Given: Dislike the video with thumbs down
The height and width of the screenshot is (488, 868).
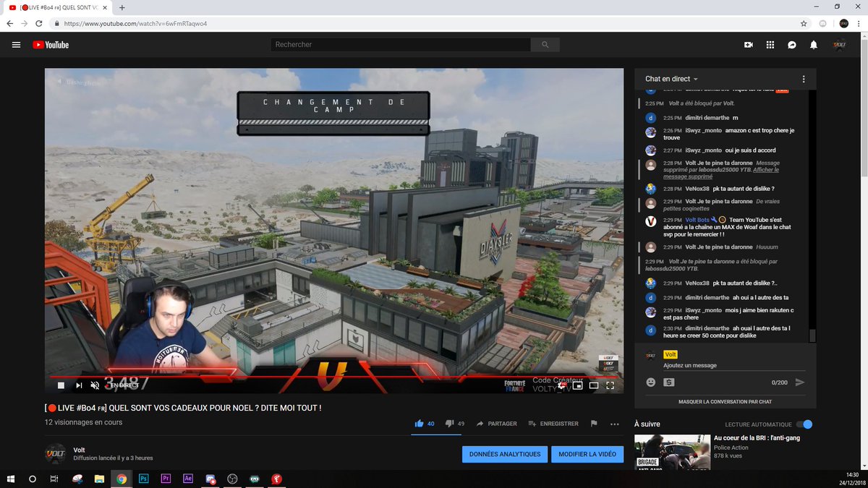Looking at the screenshot, I should pyautogui.click(x=449, y=424).
